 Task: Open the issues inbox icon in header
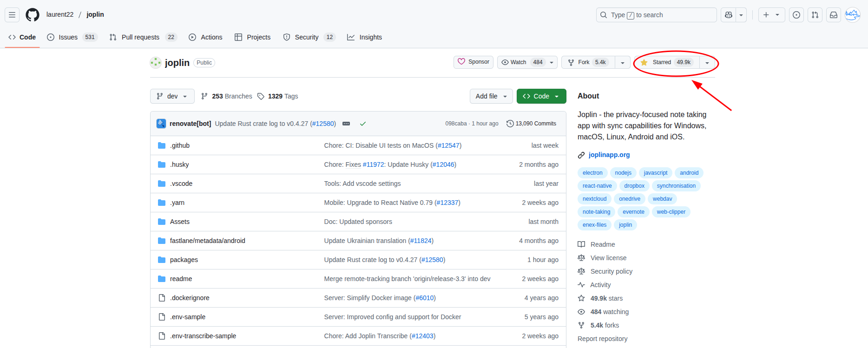[796, 15]
